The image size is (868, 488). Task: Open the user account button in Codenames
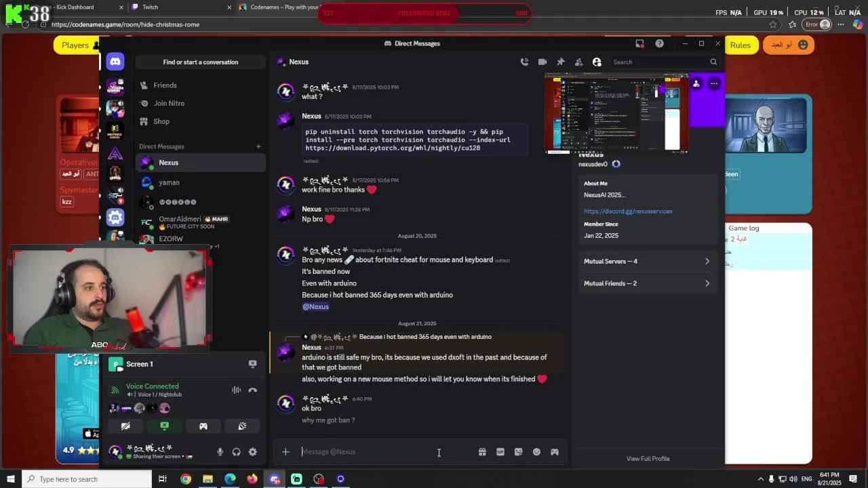pos(789,45)
